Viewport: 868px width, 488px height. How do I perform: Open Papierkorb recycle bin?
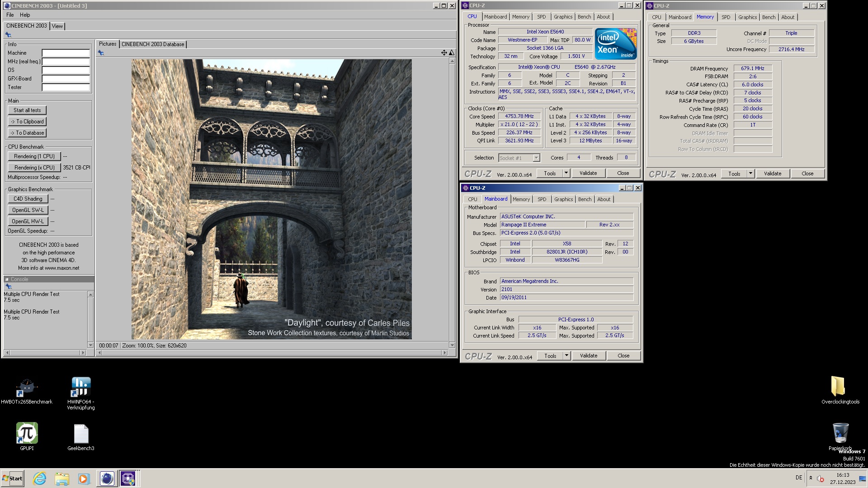pyautogui.click(x=840, y=436)
